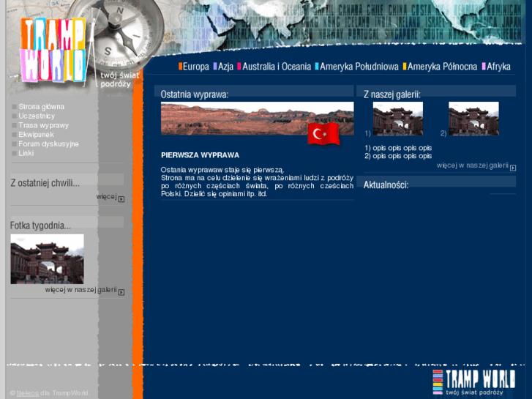Open the Europa section
532x399 pixels.
[x=196, y=67]
